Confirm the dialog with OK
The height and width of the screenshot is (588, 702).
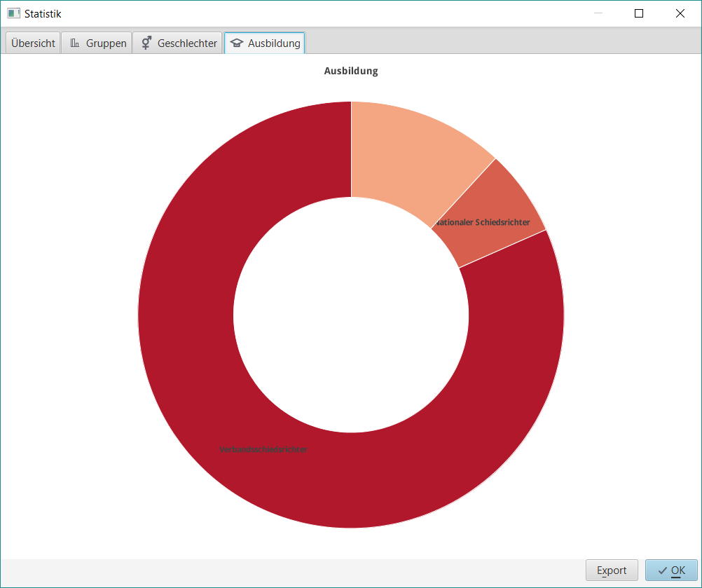pos(671,570)
